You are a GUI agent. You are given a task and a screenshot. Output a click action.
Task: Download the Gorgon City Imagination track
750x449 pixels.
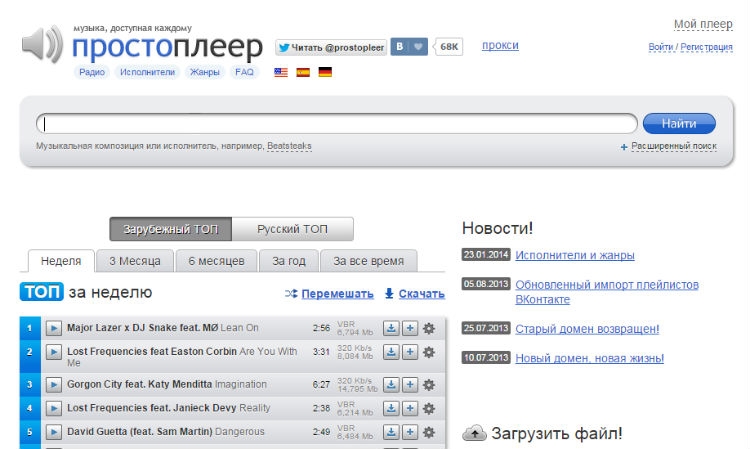pos(391,384)
